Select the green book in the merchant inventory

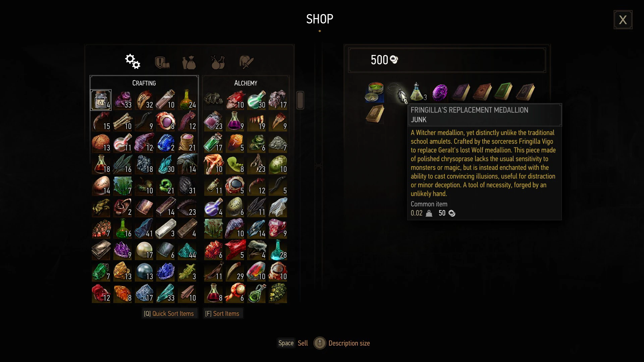pos(504,92)
